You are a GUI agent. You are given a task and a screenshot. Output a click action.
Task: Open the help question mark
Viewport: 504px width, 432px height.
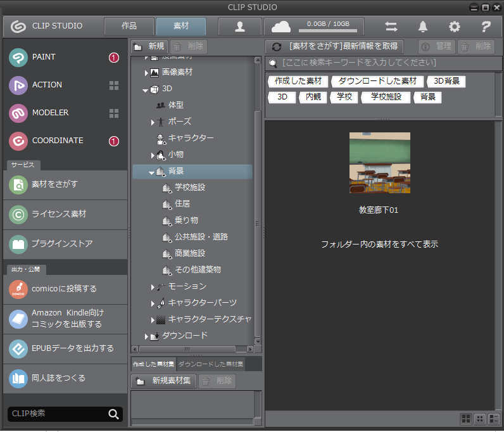tap(486, 27)
